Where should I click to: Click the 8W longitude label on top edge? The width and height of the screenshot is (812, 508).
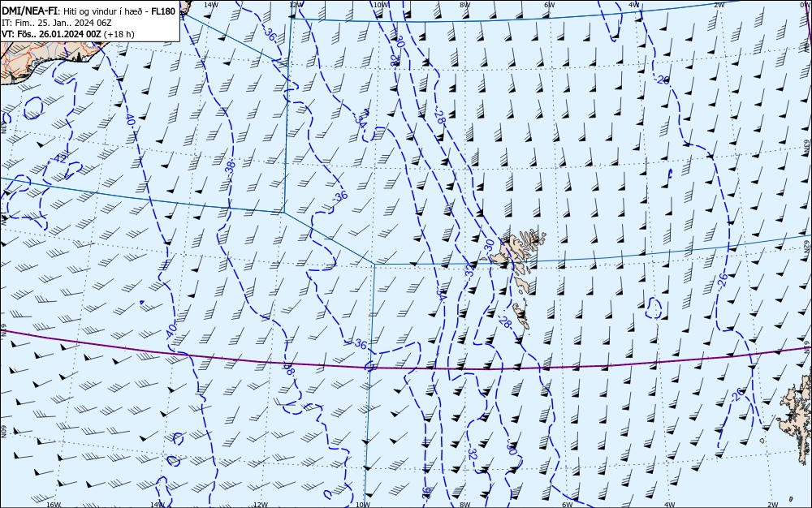coord(465,5)
